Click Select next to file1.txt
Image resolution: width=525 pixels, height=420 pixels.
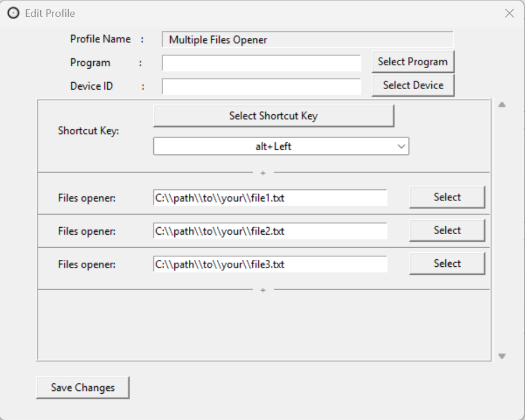point(447,197)
